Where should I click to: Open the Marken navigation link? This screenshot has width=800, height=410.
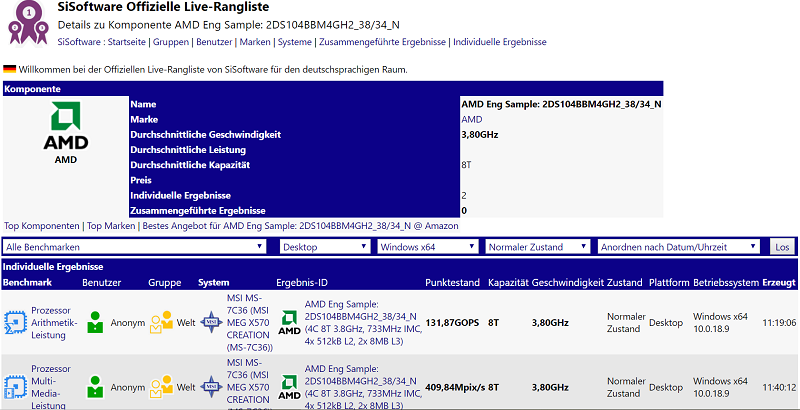click(x=255, y=42)
